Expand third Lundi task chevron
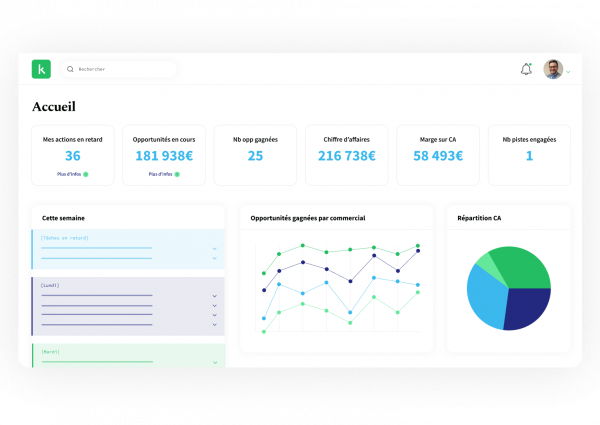Viewport: 600px width, 425px height. [215, 315]
